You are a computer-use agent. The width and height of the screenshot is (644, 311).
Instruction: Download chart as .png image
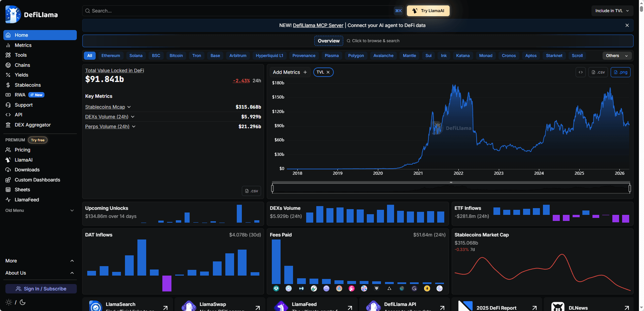click(620, 72)
